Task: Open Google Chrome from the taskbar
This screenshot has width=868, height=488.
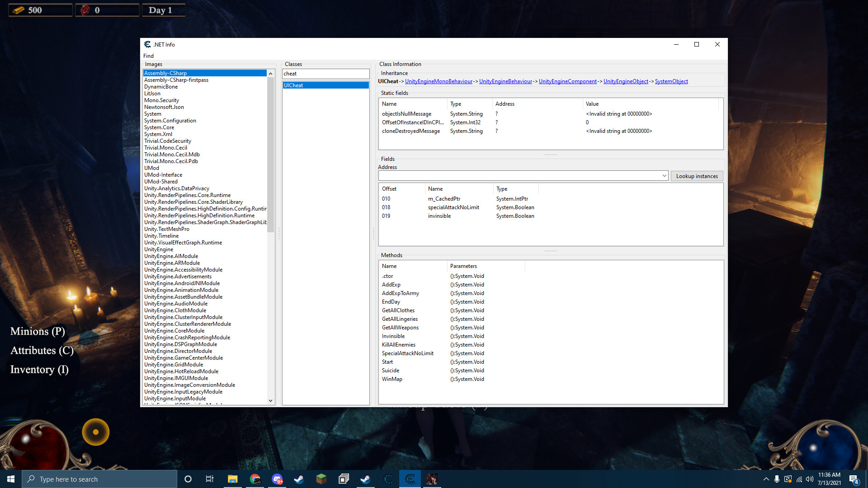Action: point(255,479)
